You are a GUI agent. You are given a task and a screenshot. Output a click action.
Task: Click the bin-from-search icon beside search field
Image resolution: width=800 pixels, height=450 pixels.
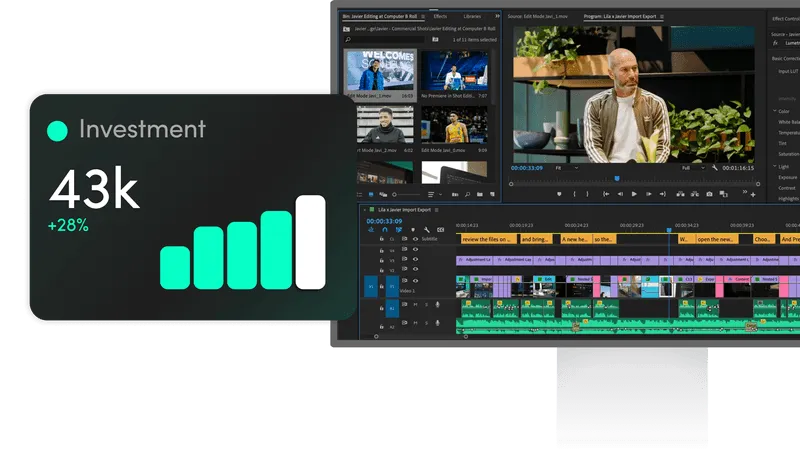(x=435, y=39)
